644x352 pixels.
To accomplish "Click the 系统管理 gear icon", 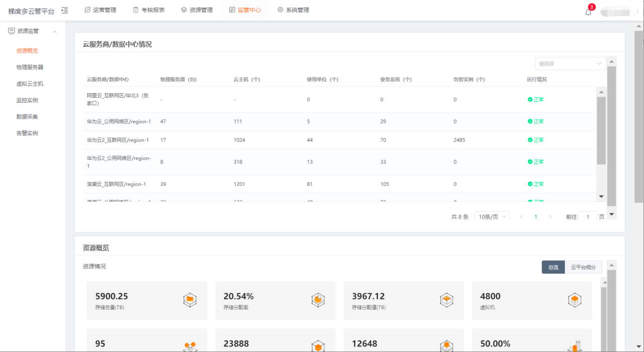I will click(280, 10).
